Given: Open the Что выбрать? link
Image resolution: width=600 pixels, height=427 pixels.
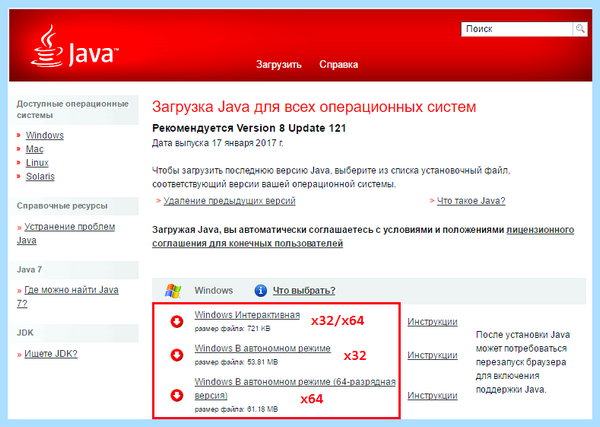Looking at the screenshot, I should 304,291.
